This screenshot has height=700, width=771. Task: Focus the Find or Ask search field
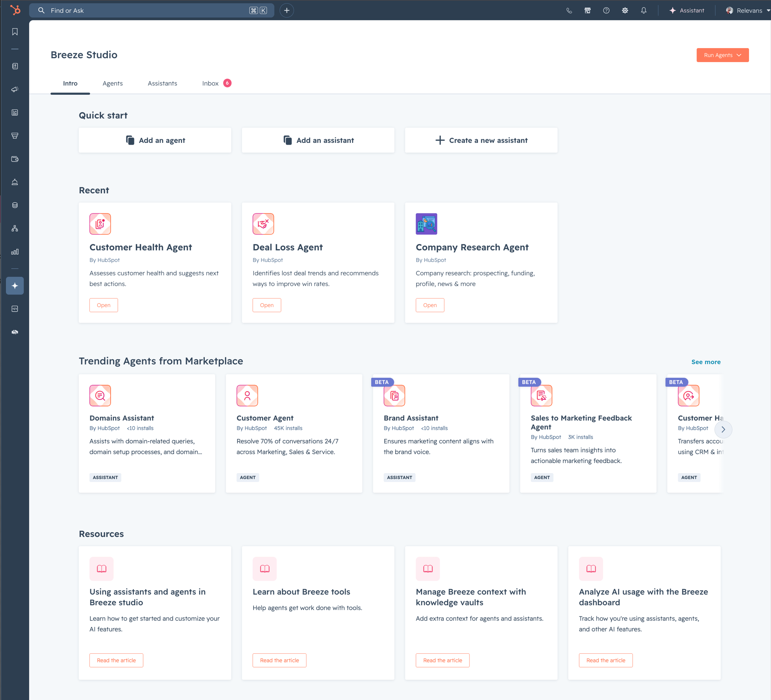point(152,10)
